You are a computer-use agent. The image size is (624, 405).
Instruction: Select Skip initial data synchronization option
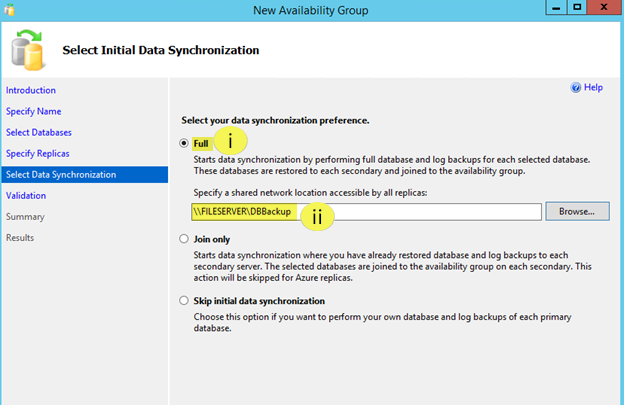click(x=184, y=301)
